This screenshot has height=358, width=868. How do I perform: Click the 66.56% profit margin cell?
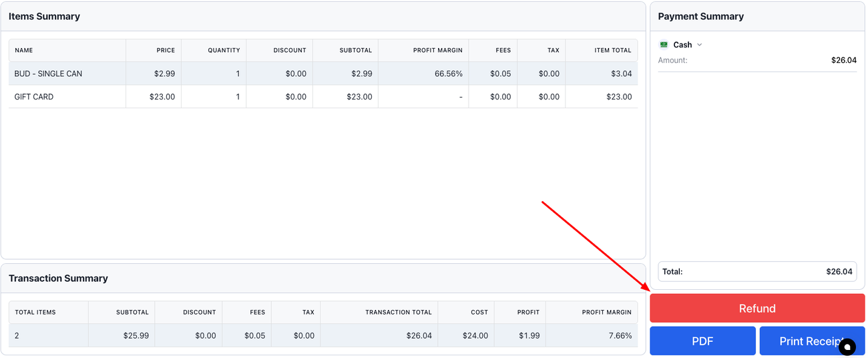(x=448, y=73)
